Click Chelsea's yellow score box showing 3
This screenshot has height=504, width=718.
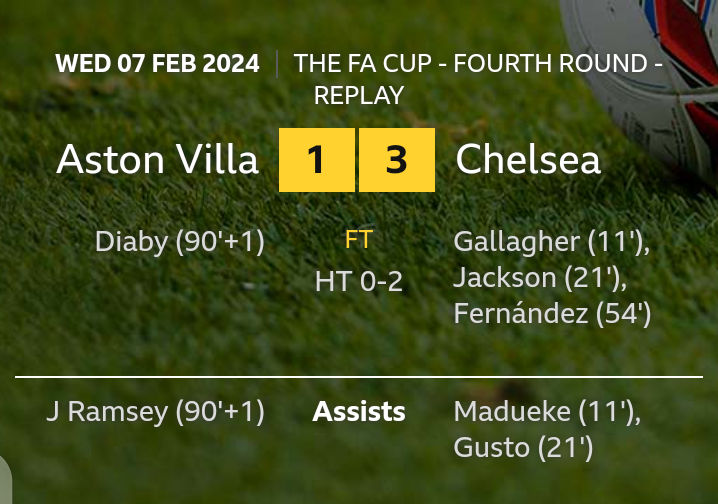[397, 160]
